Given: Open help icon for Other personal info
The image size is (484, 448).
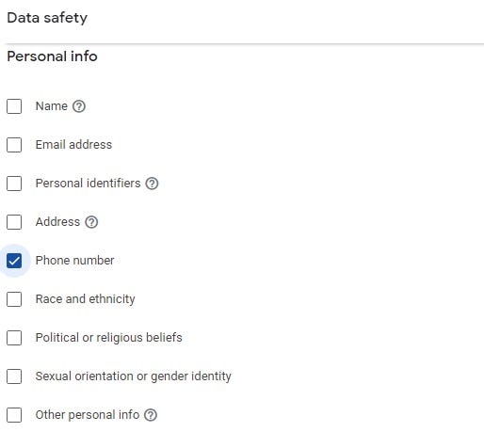Looking at the screenshot, I should pos(151,415).
